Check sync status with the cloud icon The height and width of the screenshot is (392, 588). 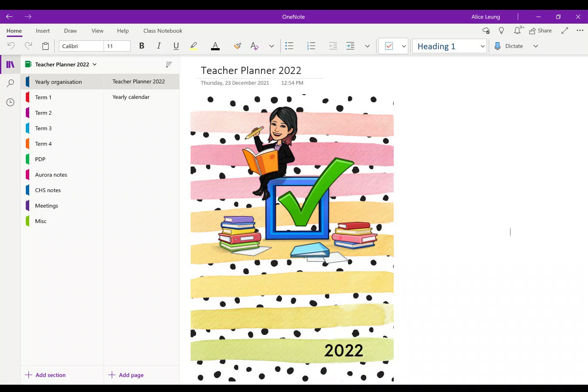tap(486, 31)
